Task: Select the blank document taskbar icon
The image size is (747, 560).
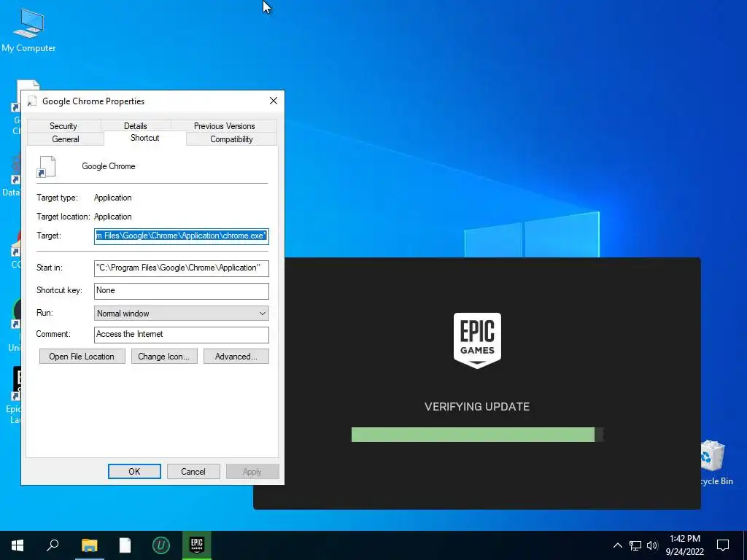Action: click(125, 545)
